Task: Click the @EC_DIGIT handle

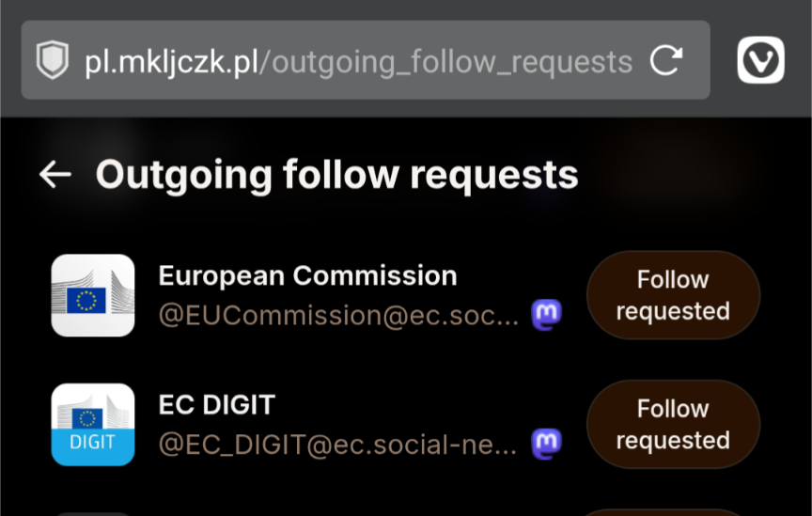Action: pos(337,445)
